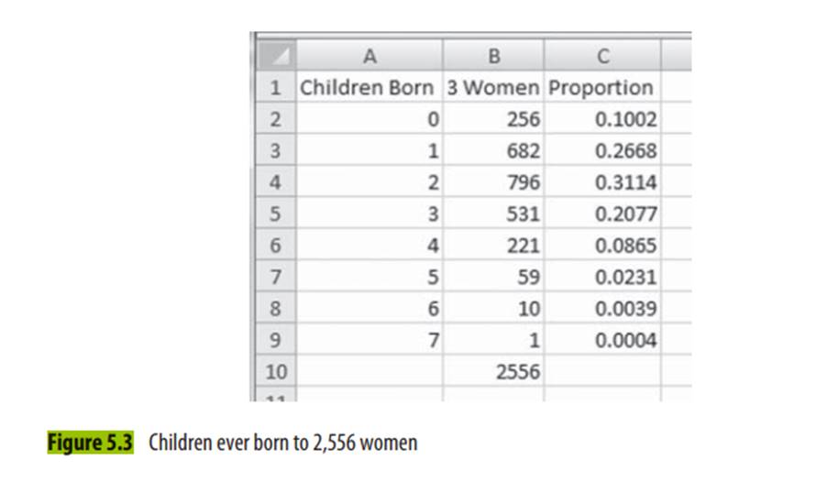This screenshot has height=504, width=827.
Task: Select the cell containing 59
Action: [493, 277]
